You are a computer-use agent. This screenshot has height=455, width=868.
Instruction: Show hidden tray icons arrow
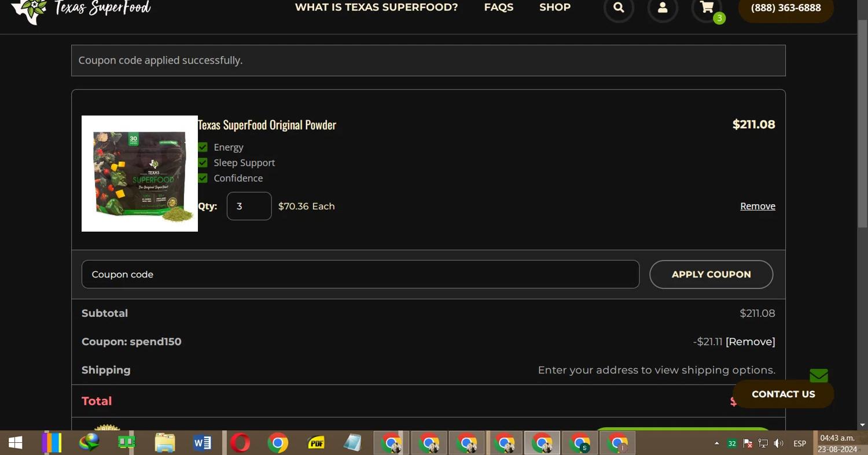pos(717,443)
